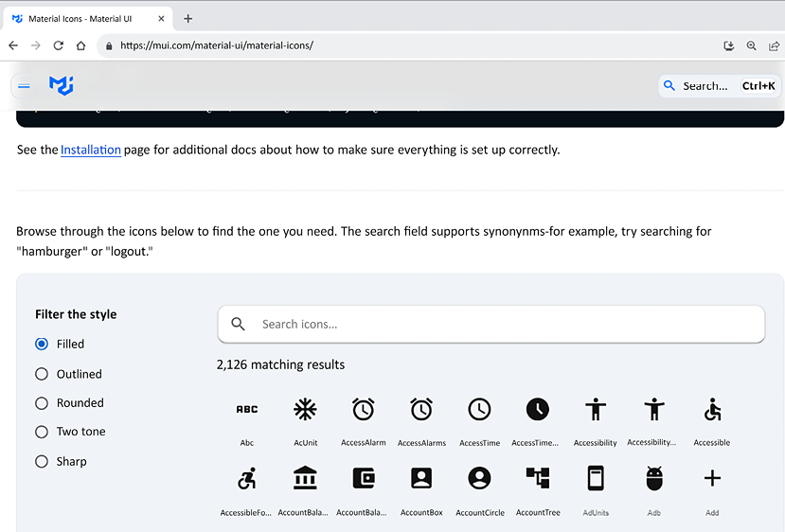The height and width of the screenshot is (532, 785).
Task: Choose the Outlined style option
Action: click(42, 374)
